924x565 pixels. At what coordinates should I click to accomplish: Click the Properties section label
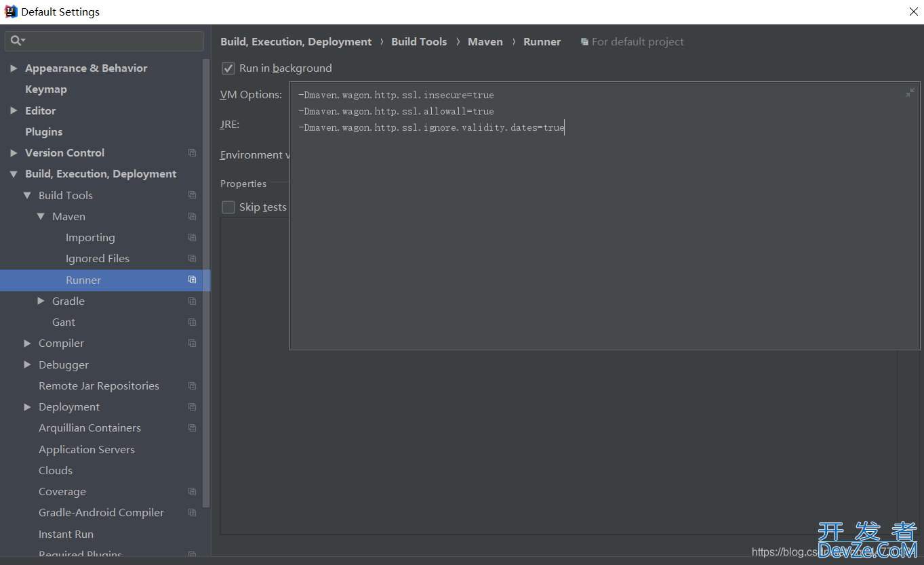pyautogui.click(x=243, y=184)
